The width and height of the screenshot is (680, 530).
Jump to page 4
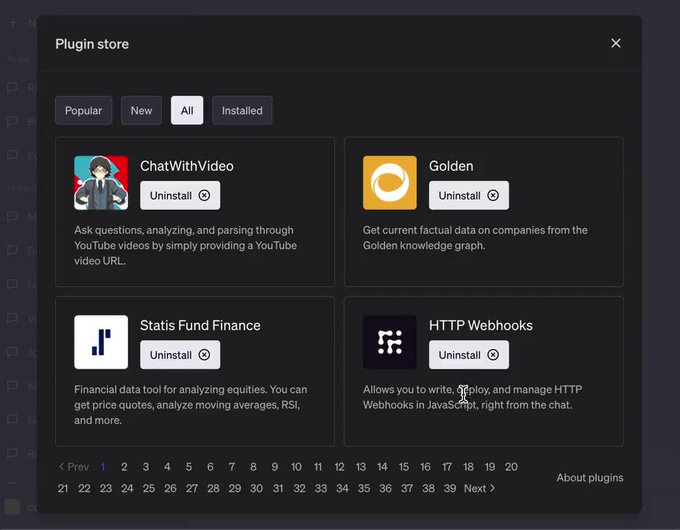[x=167, y=467]
